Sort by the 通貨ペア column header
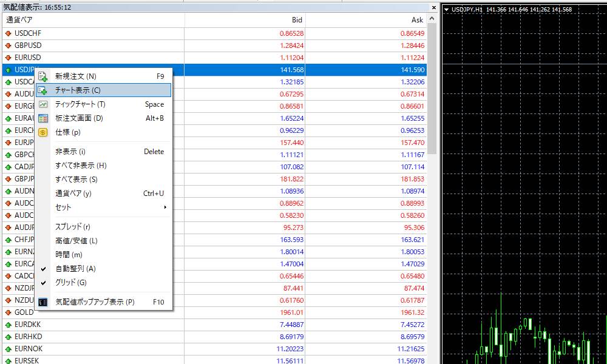 point(19,20)
